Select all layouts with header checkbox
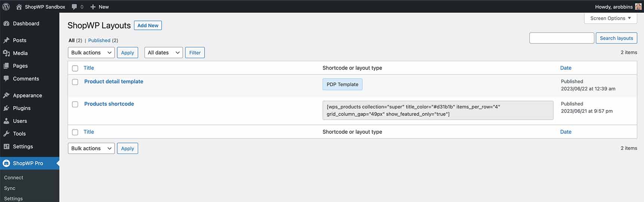Viewport: 644px width, 202px height. (75, 68)
